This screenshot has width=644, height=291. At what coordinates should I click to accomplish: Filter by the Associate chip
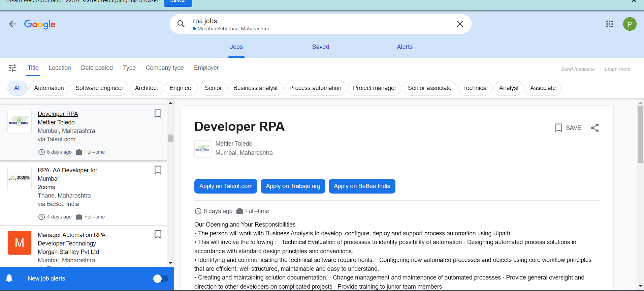click(x=543, y=88)
